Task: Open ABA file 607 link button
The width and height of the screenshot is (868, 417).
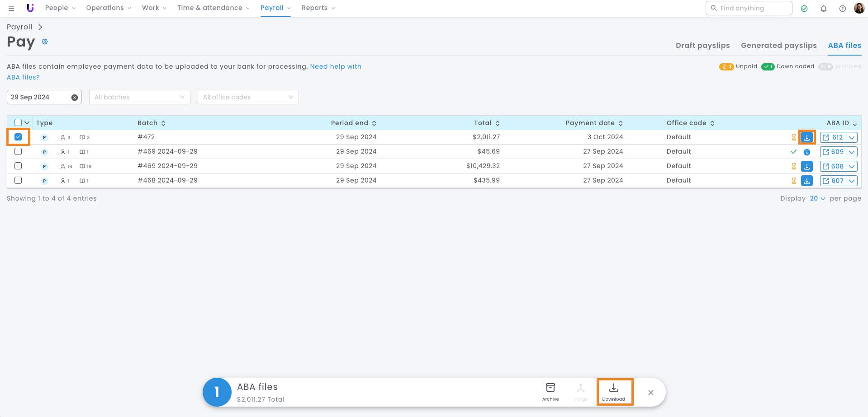Action: 833,181
